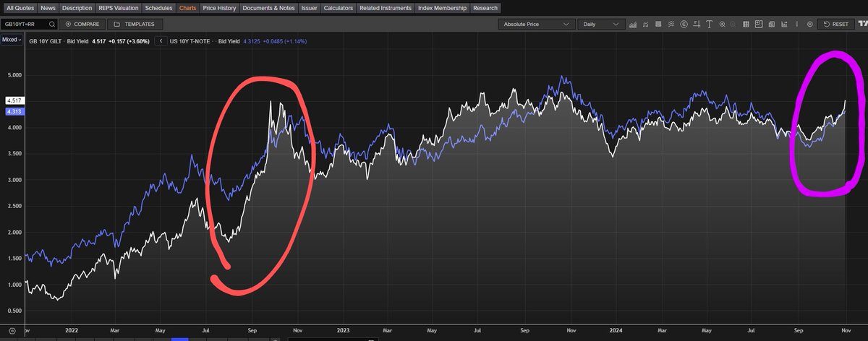Click the 4.517 price axis label

(x=14, y=100)
